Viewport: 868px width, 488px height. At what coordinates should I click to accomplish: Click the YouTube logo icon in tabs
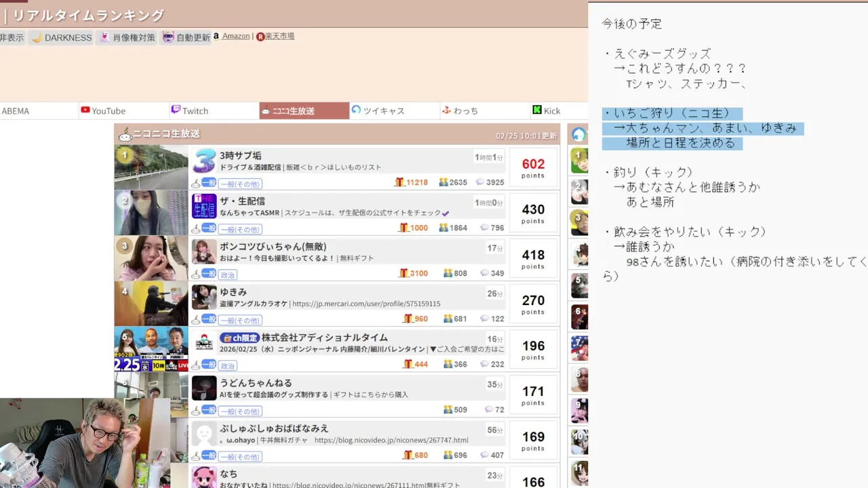click(85, 110)
